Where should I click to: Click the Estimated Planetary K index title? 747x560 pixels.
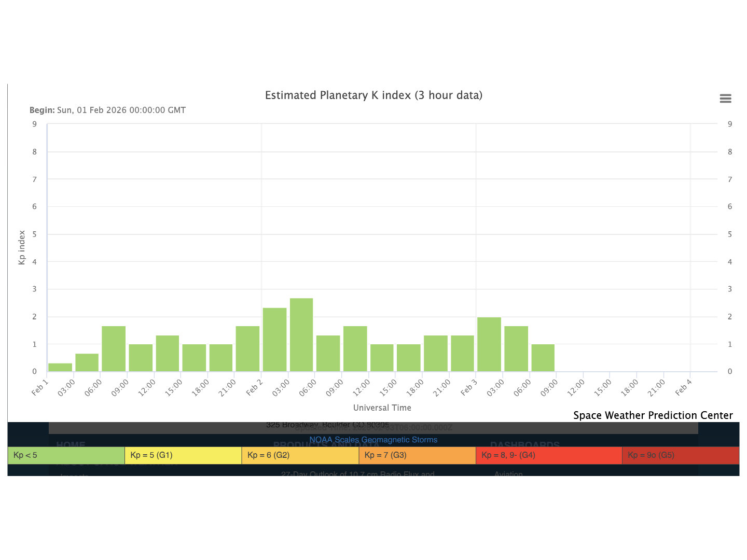click(374, 95)
